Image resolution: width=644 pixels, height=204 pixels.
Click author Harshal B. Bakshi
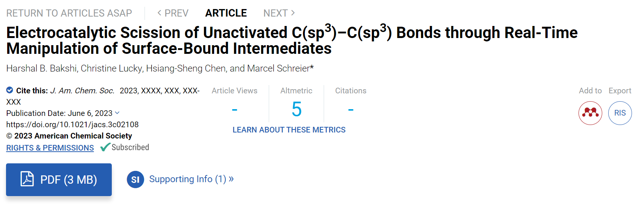41,69
